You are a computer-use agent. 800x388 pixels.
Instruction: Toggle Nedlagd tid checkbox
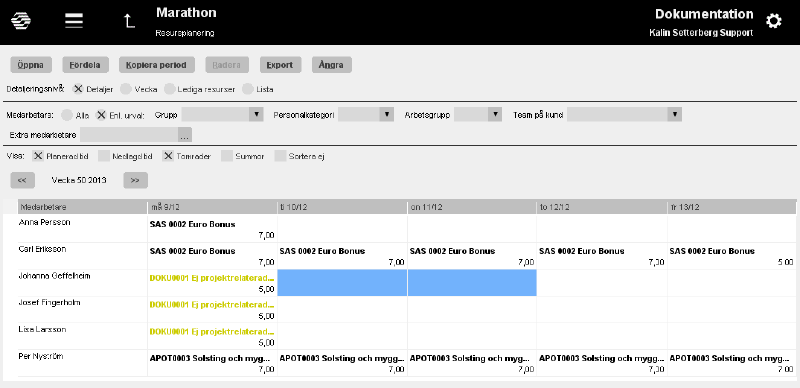[104, 156]
